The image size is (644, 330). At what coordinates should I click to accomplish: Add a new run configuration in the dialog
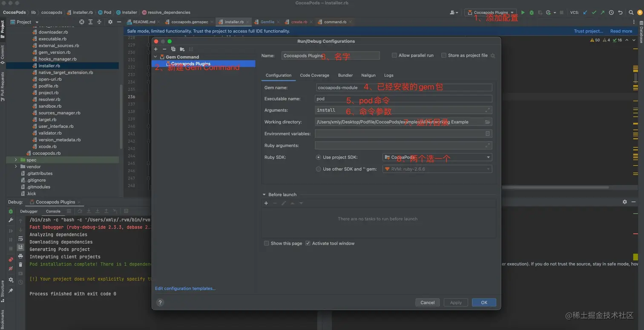[156, 49]
